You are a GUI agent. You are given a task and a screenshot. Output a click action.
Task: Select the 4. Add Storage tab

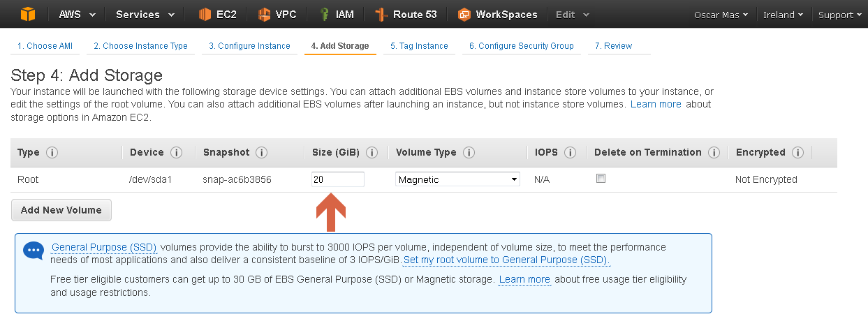click(x=340, y=46)
